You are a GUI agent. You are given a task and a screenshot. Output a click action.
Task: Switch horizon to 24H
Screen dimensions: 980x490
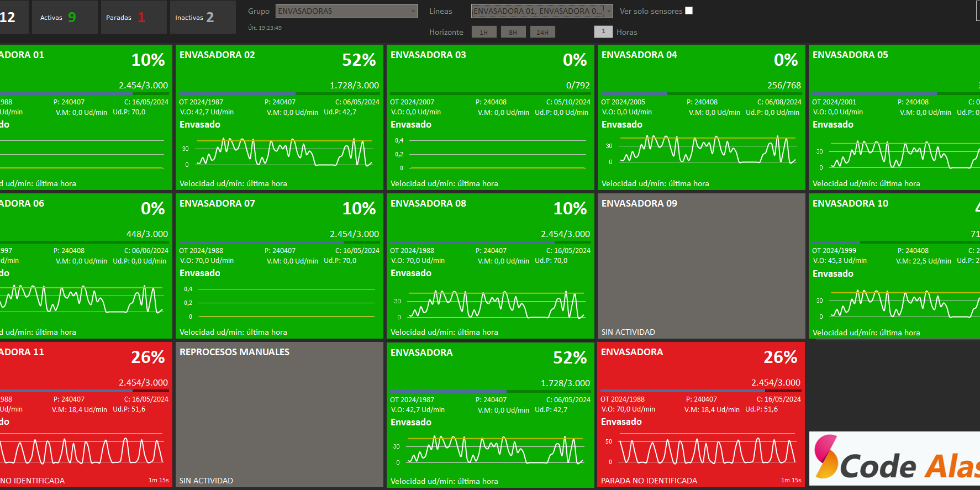point(542,32)
